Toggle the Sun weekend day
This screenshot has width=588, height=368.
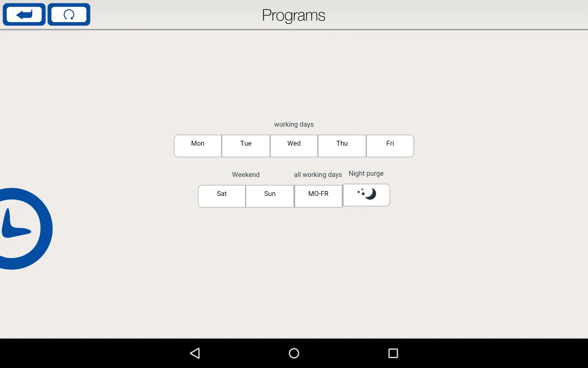[x=269, y=193]
